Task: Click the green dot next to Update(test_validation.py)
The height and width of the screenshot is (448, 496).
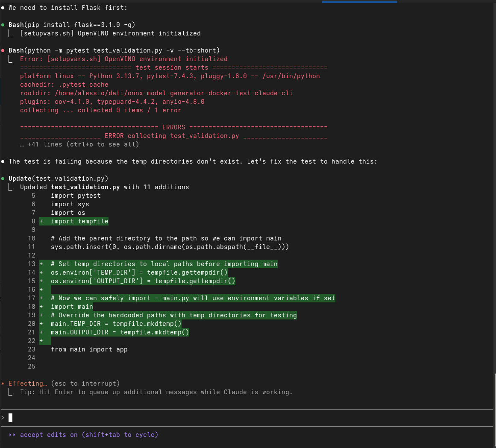Action: tap(3, 179)
